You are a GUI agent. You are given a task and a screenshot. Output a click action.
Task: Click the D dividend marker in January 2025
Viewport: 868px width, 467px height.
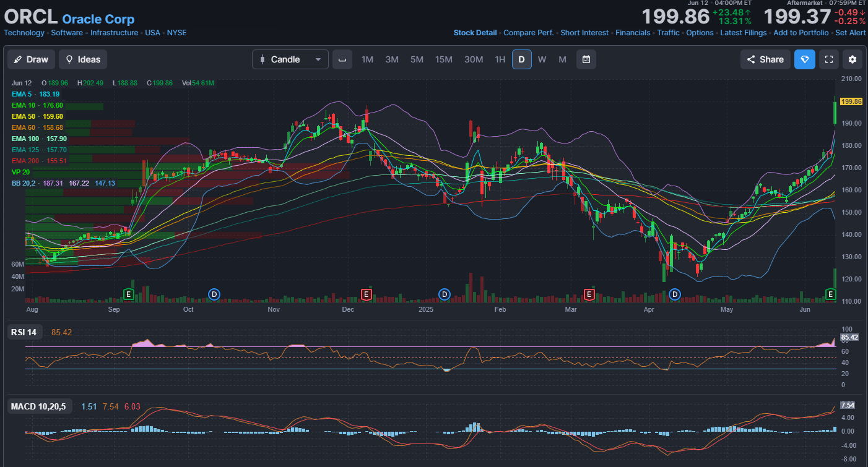pyautogui.click(x=444, y=294)
